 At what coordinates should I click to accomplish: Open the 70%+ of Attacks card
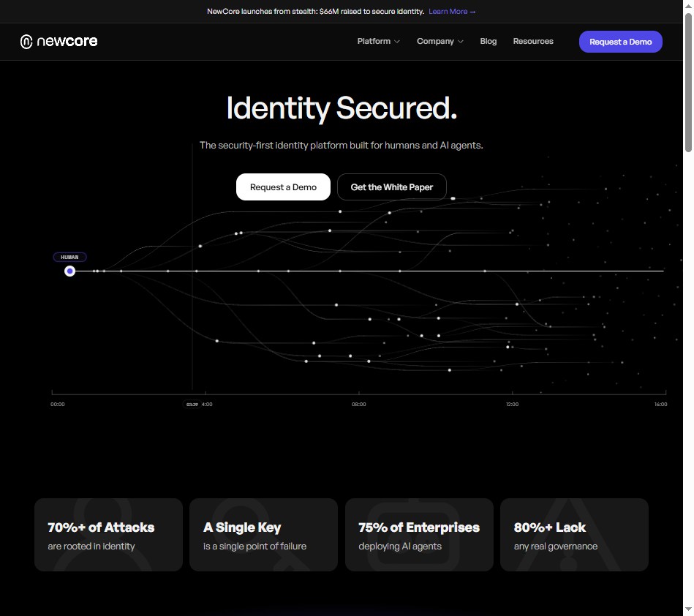click(x=108, y=535)
